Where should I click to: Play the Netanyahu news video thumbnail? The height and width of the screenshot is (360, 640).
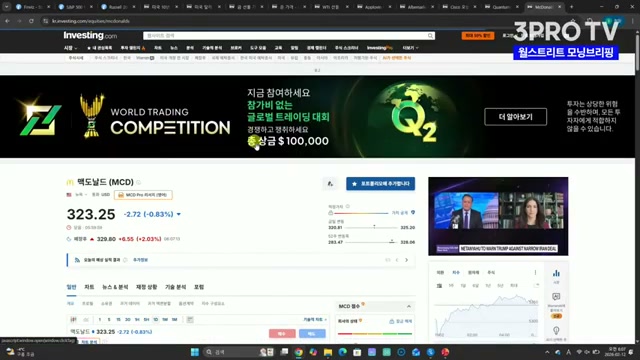tap(498, 216)
